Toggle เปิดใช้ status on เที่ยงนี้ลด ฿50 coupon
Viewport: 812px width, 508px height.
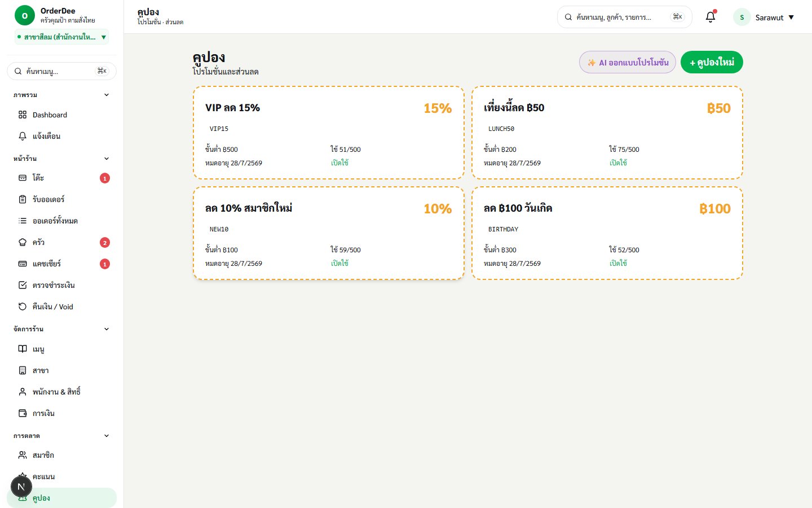click(618, 163)
